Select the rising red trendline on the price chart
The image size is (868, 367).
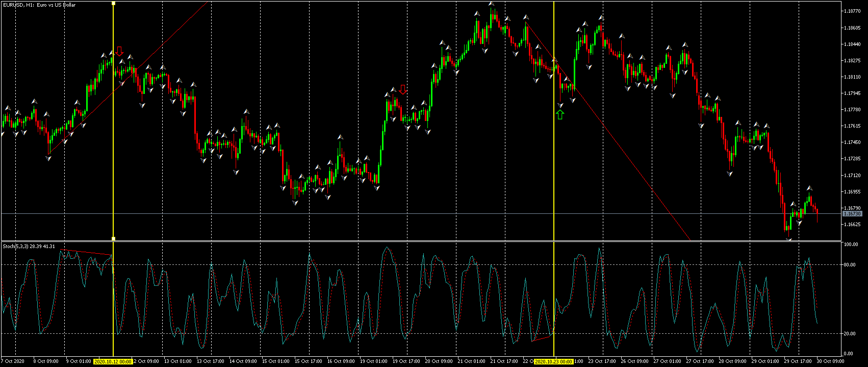127,78
